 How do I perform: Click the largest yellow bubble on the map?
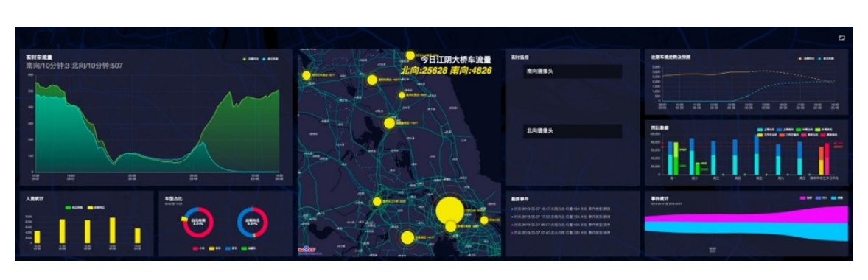449,210
